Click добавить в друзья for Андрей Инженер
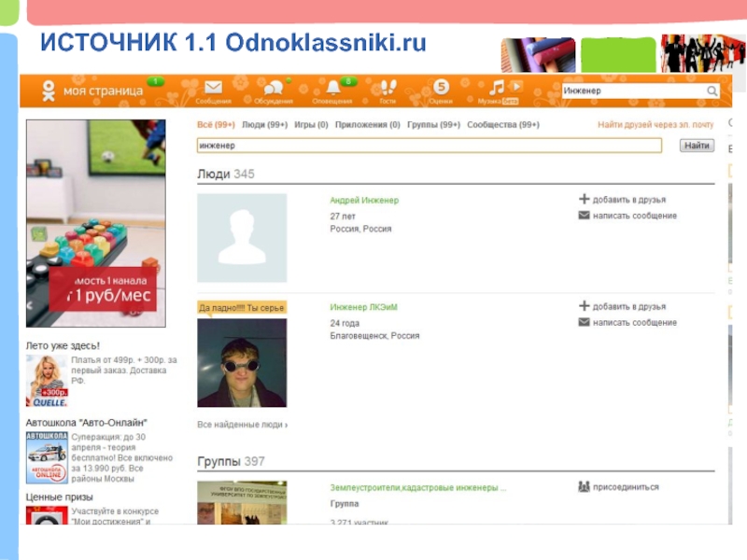747x560 pixels. (628, 200)
